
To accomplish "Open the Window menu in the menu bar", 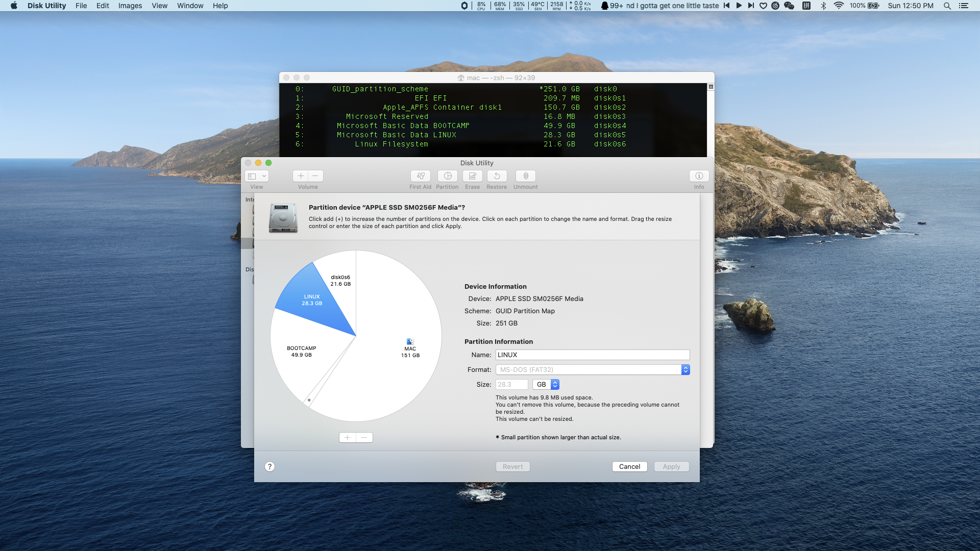I will tap(190, 6).
